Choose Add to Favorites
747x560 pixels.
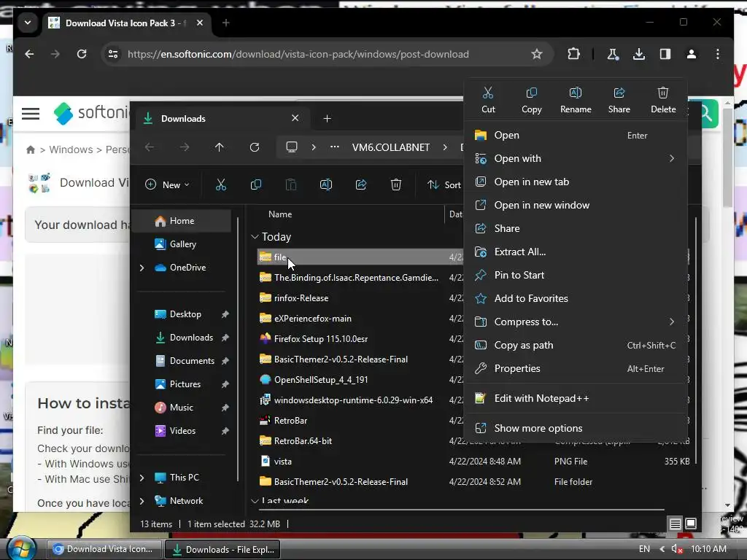click(x=575, y=298)
